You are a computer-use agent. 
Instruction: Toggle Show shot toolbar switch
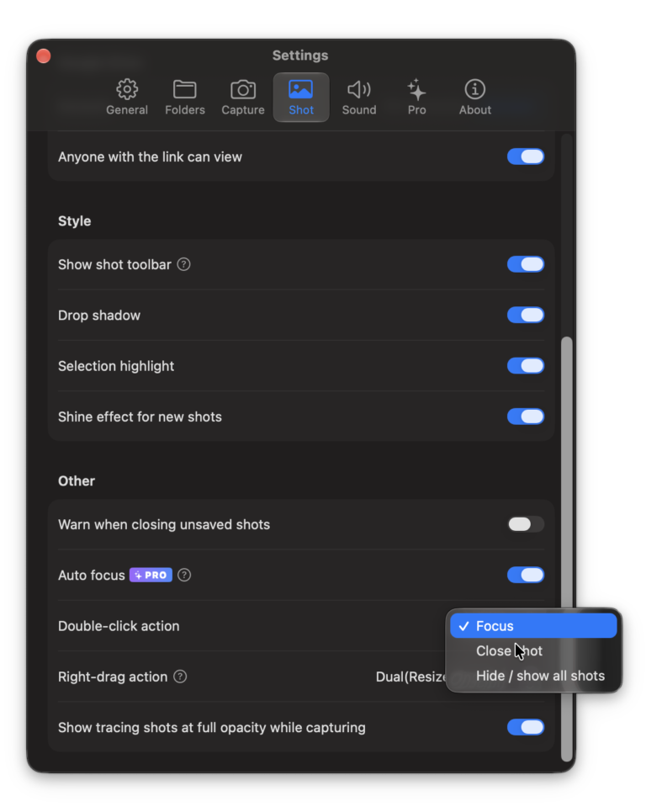[526, 264]
